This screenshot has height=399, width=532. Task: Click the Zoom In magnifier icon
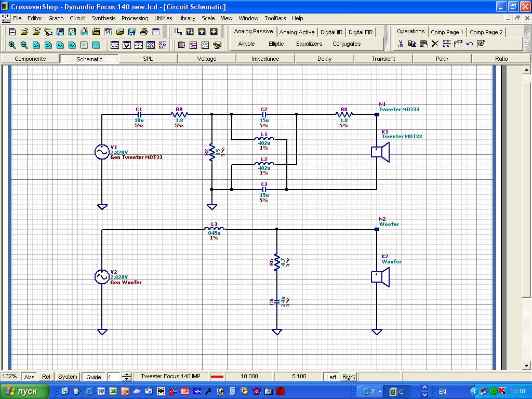click(12, 45)
